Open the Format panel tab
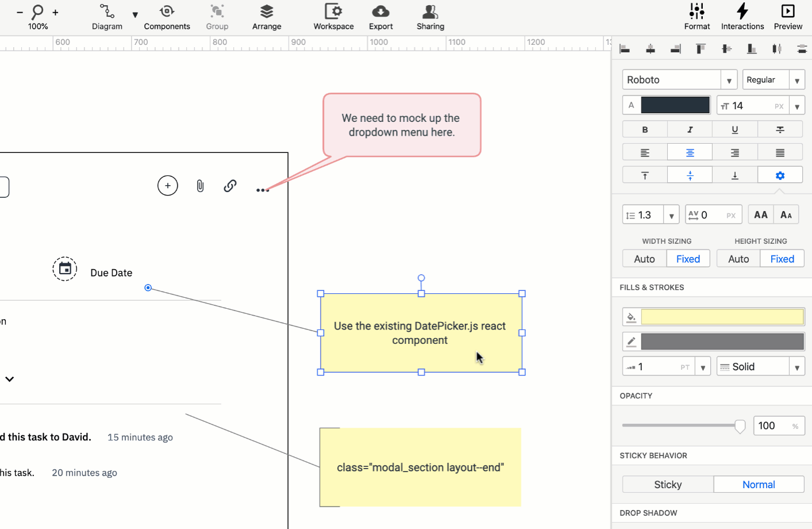The width and height of the screenshot is (812, 529). click(x=696, y=17)
